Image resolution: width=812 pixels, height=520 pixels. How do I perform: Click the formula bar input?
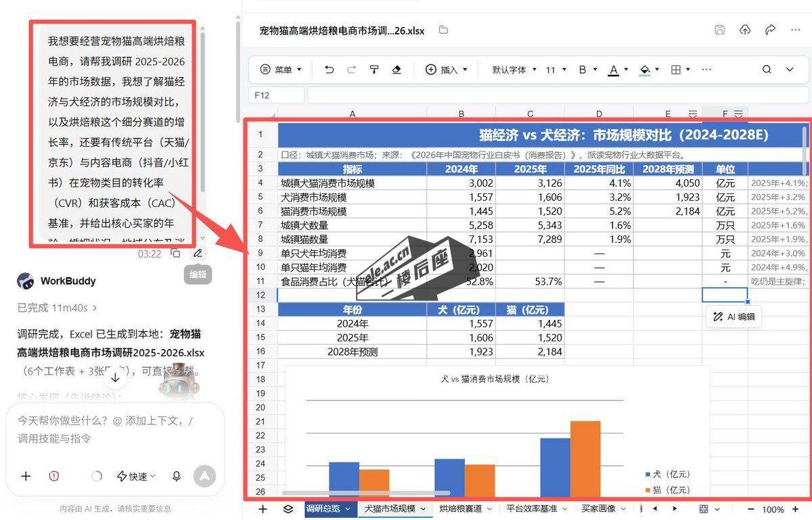pyautogui.click(x=558, y=95)
